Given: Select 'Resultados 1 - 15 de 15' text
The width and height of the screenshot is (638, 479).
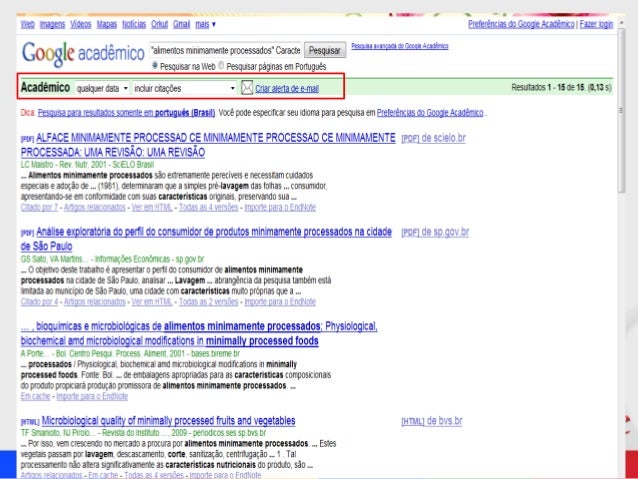Looking at the screenshot, I should 548,87.
